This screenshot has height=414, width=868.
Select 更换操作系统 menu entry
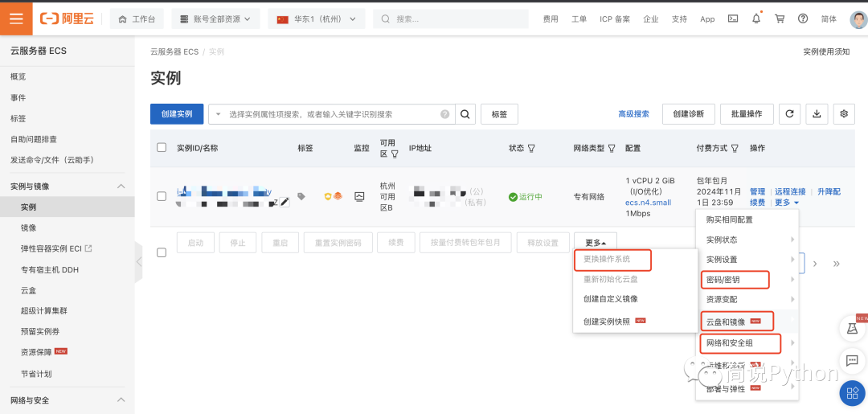[x=607, y=259]
